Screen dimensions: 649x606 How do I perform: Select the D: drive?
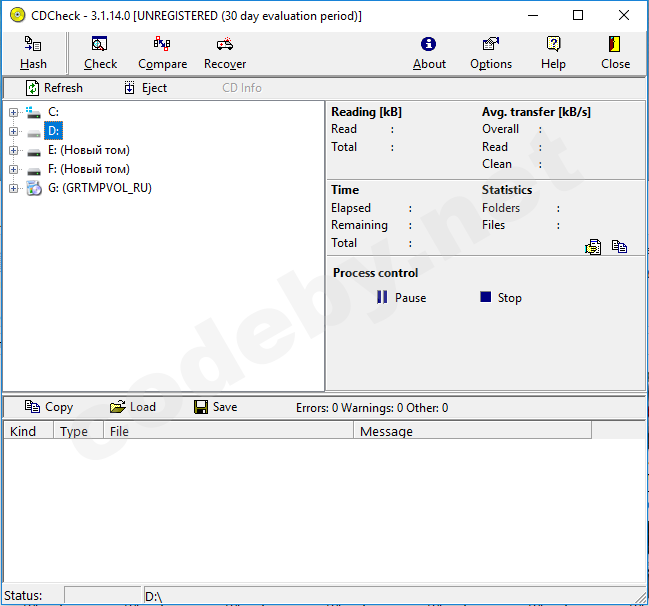click(53, 131)
